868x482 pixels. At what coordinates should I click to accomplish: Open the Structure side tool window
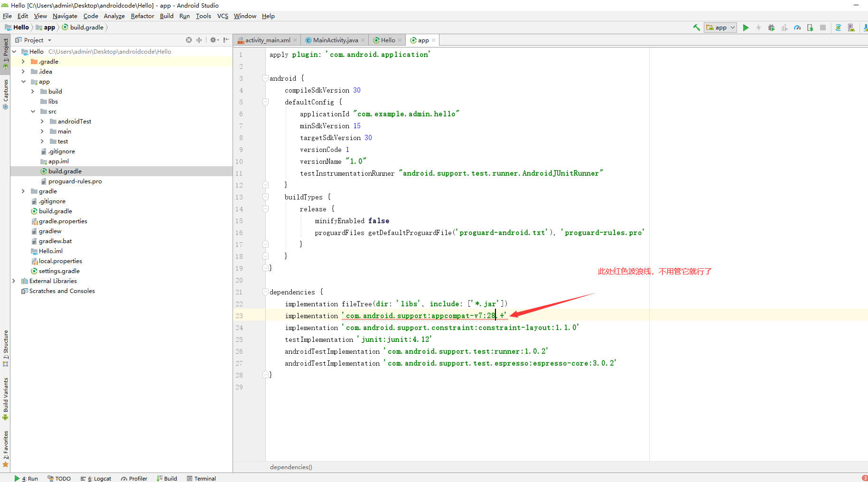6,348
